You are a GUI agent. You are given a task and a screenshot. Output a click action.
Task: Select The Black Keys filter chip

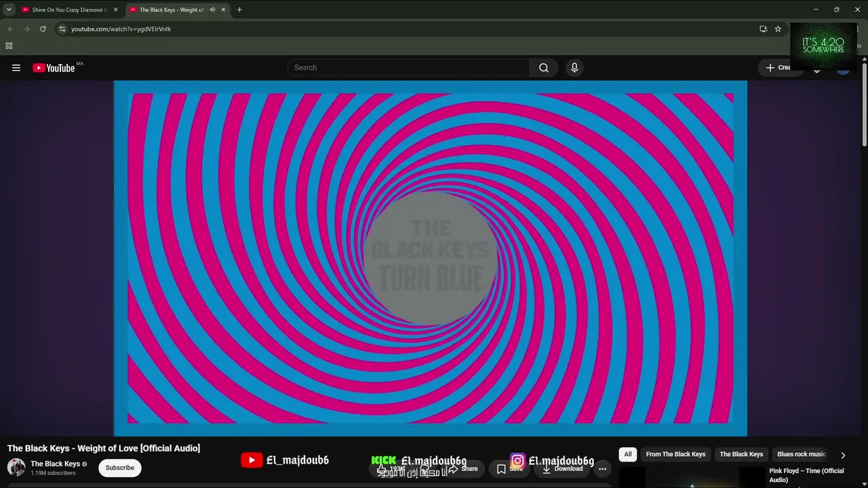pos(741,454)
